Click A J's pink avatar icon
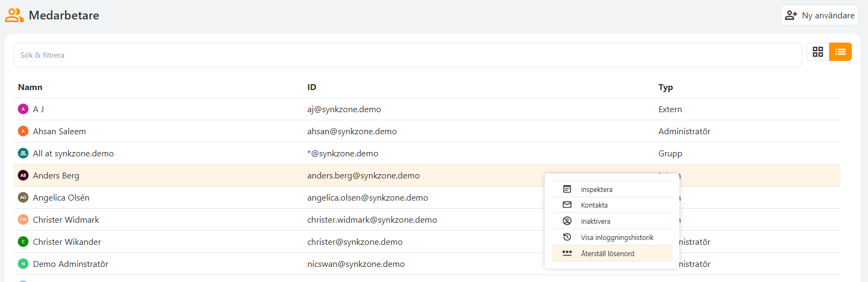This screenshot has width=868, height=282. [x=23, y=109]
